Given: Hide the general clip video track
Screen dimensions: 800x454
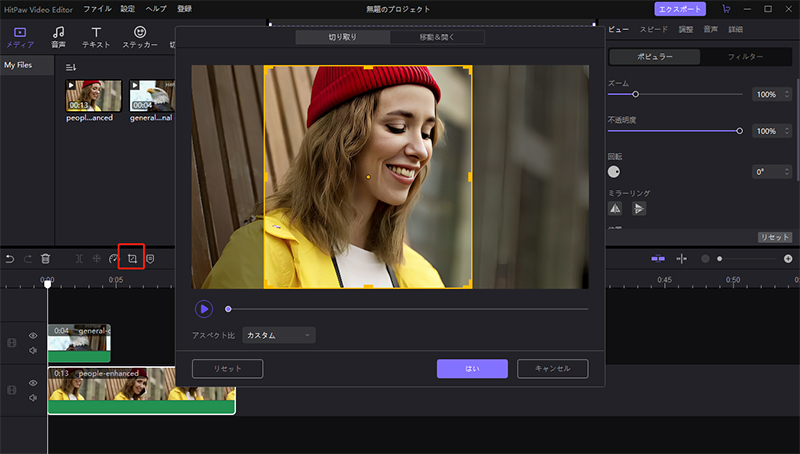Looking at the screenshot, I should pyautogui.click(x=33, y=336).
